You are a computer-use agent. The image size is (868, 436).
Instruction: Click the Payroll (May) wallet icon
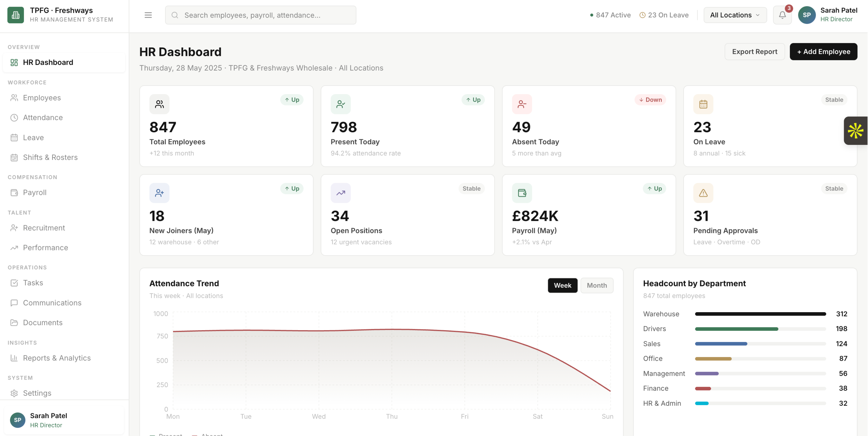pos(522,193)
